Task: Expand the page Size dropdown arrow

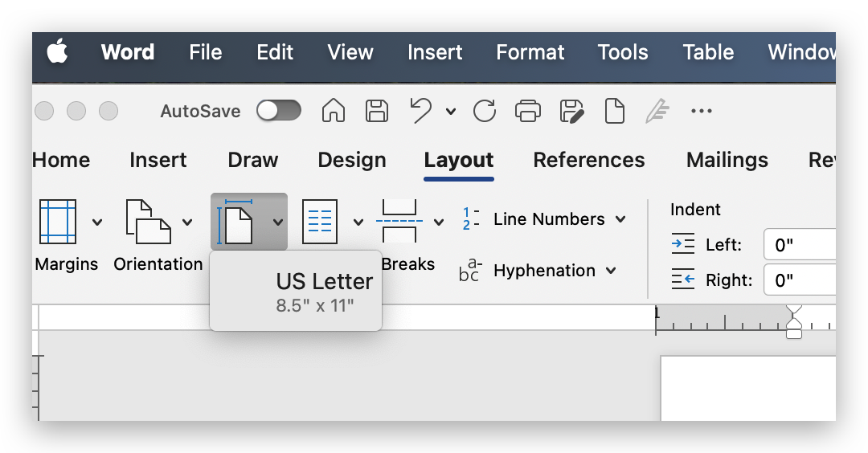Action: (278, 222)
